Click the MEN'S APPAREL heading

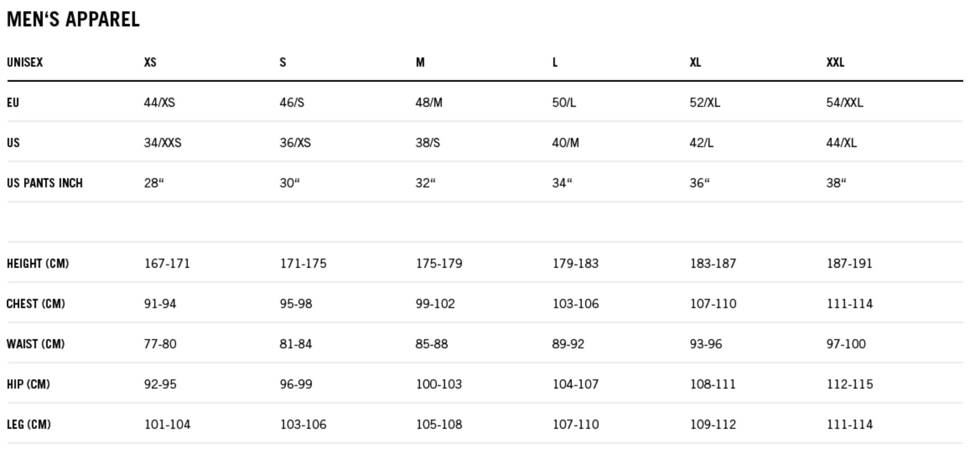[73, 20]
